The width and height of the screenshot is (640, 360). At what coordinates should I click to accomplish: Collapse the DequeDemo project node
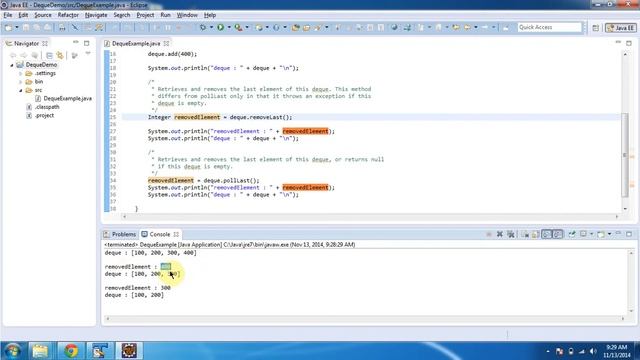click(12, 65)
